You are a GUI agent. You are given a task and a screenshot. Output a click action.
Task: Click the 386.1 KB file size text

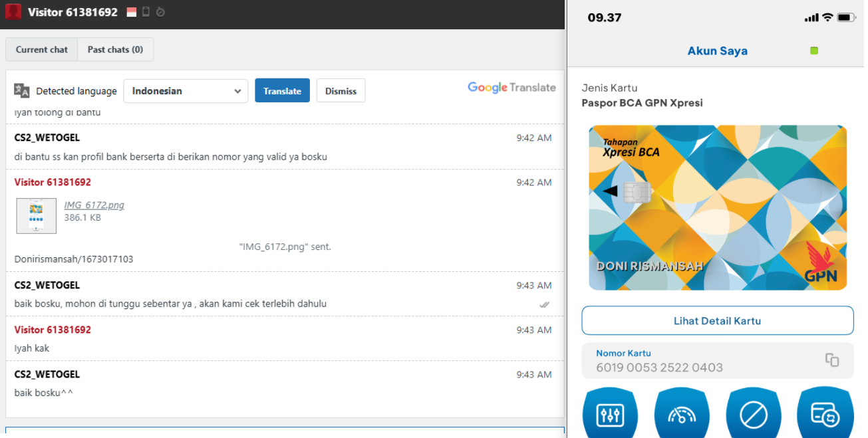click(82, 217)
